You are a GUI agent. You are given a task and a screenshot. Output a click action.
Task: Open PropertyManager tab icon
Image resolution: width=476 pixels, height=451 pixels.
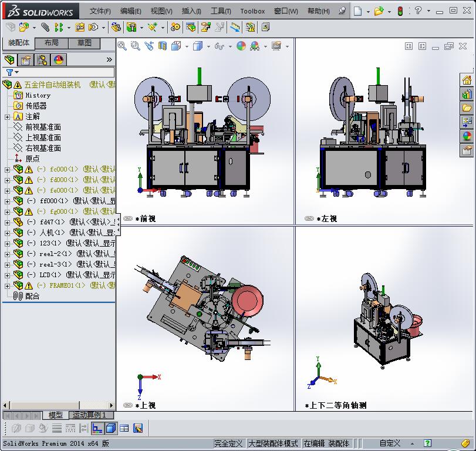click(26, 60)
